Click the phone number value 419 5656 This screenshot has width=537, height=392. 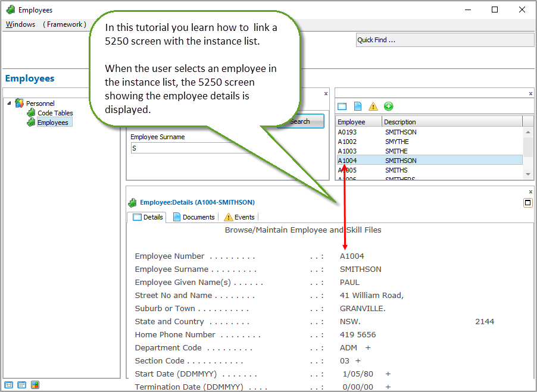[x=358, y=334]
